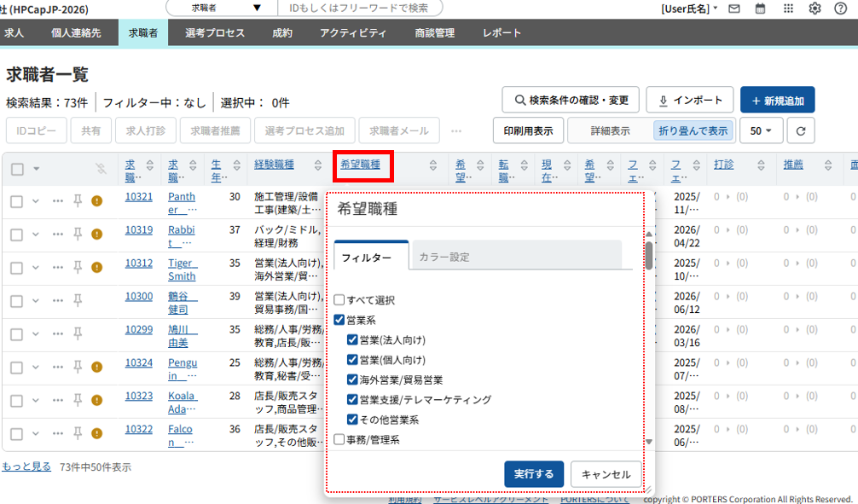Click the refresh icon beside the 50 dropdown
Image resolution: width=858 pixels, height=504 pixels.
pyautogui.click(x=800, y=130)
